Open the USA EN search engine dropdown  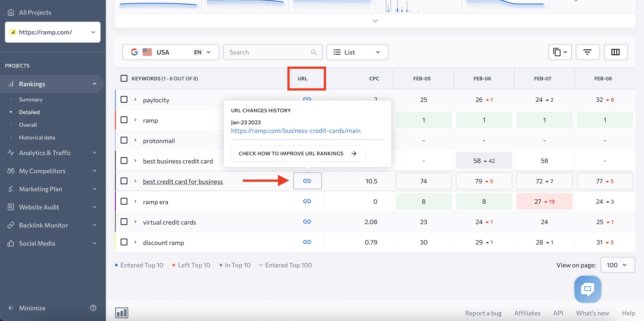click(171, 52)
